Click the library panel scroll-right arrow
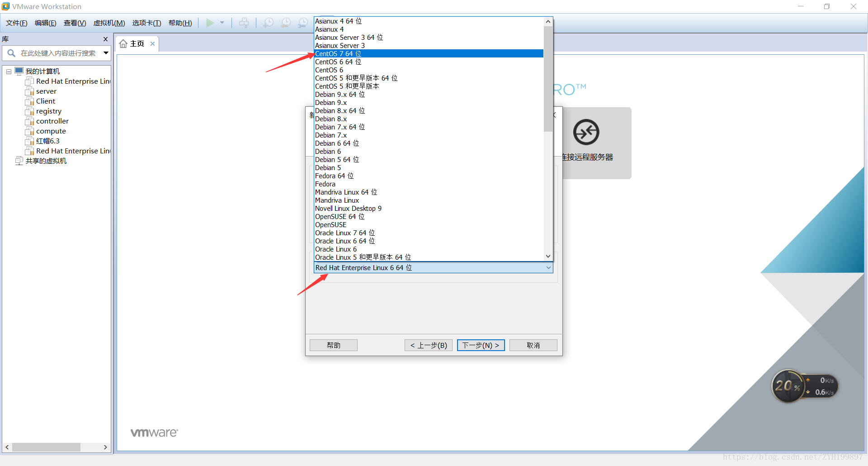Screen dimensions: 868x466 105,447
